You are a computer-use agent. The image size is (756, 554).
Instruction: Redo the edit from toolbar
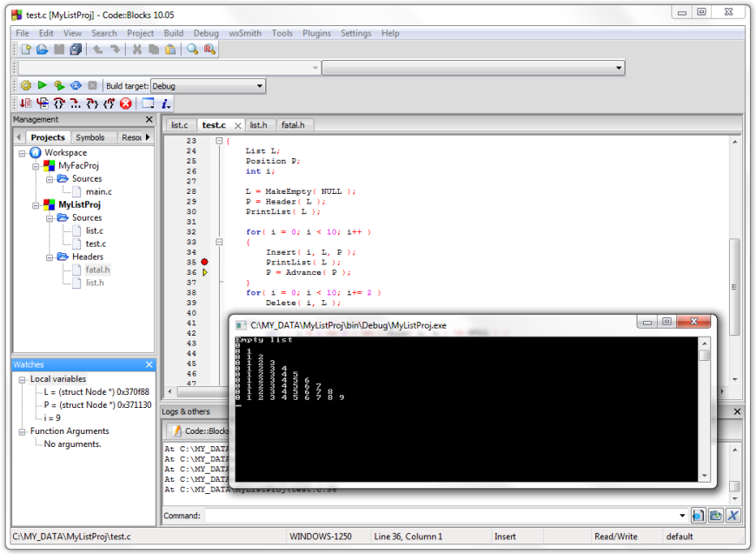click(115, 50)
